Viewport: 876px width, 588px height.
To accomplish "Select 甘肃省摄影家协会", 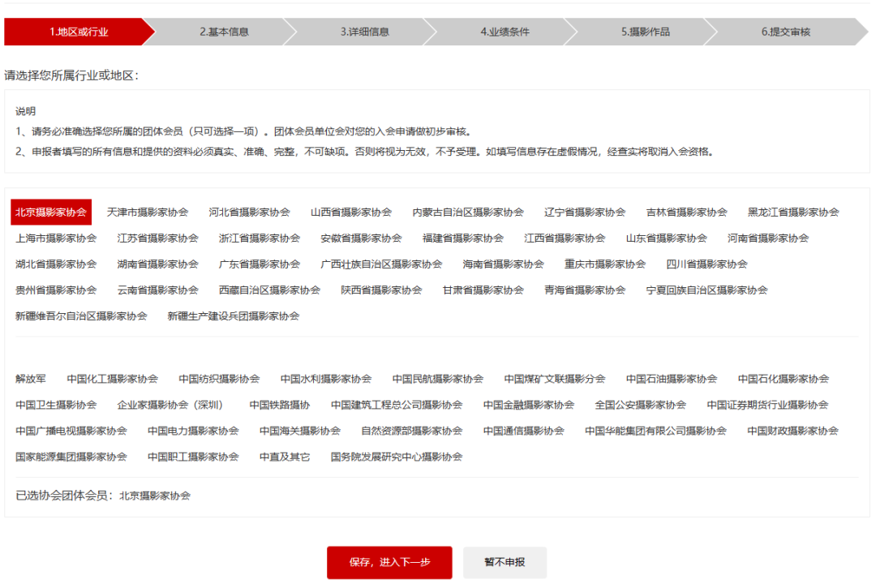I will pyautogui.click(x=483, y=290).
